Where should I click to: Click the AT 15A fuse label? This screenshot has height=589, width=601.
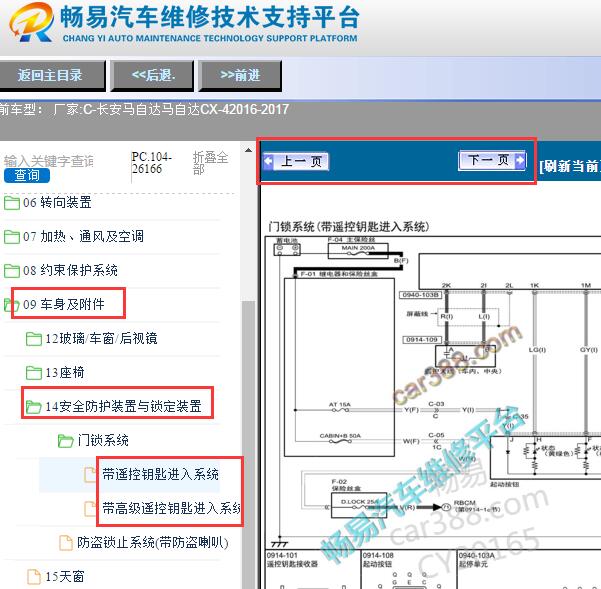click(340, 404)
